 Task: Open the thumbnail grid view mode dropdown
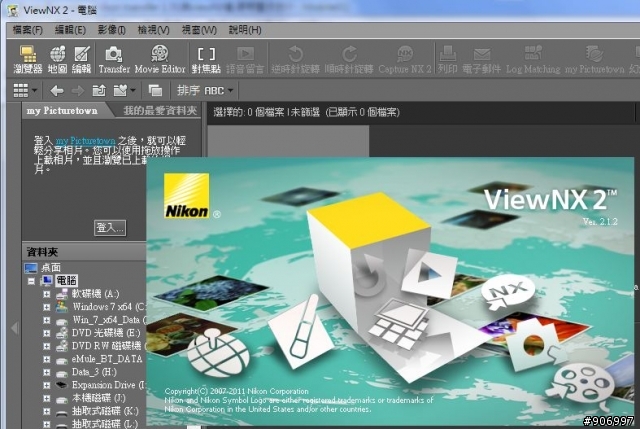point(25,90)
